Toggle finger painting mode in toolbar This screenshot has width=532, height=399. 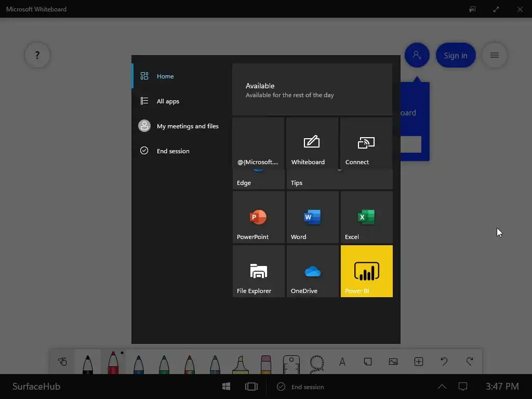click(x=62, y=362)
